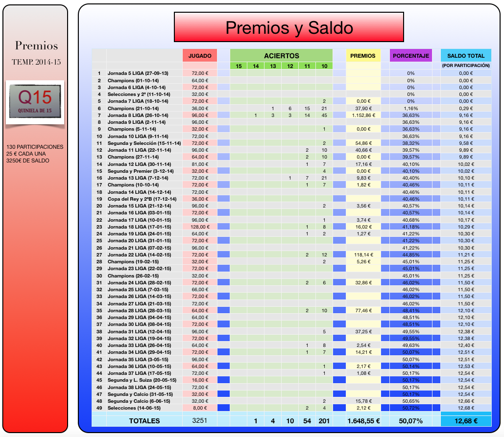Select row Jornada 5 LIGA (27-09-13)

click(x=291, y=73)
